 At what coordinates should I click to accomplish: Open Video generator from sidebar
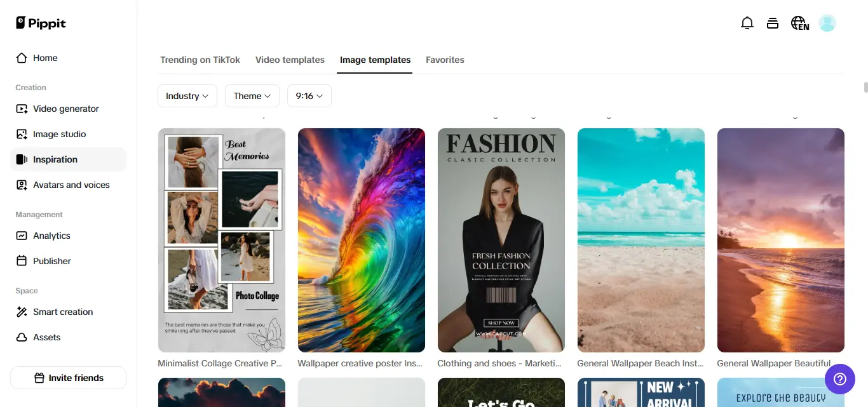tap(65, 109)
